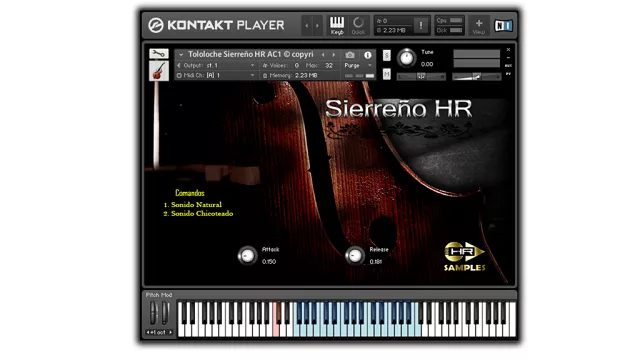Viewport: 640px width, 360px height.
Task: Click the Native Instruments NI logo
Action: tap(503, 26)
